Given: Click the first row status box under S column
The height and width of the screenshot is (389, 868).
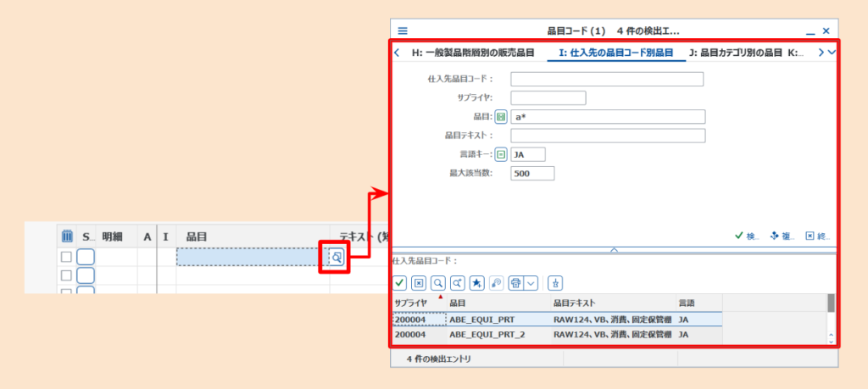Looking at the screenshot, I should pyautogui.click(x=86, y=257).
